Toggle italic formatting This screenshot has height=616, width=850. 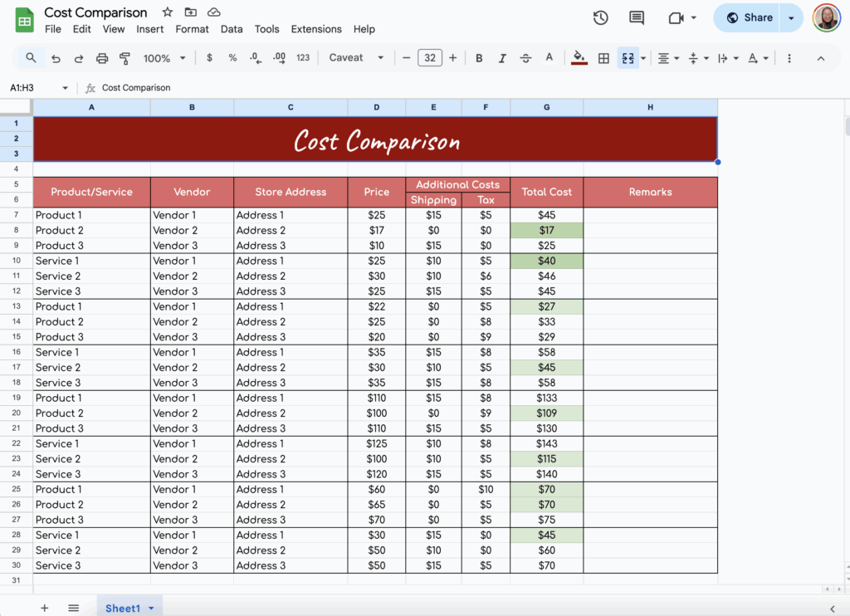502,59
